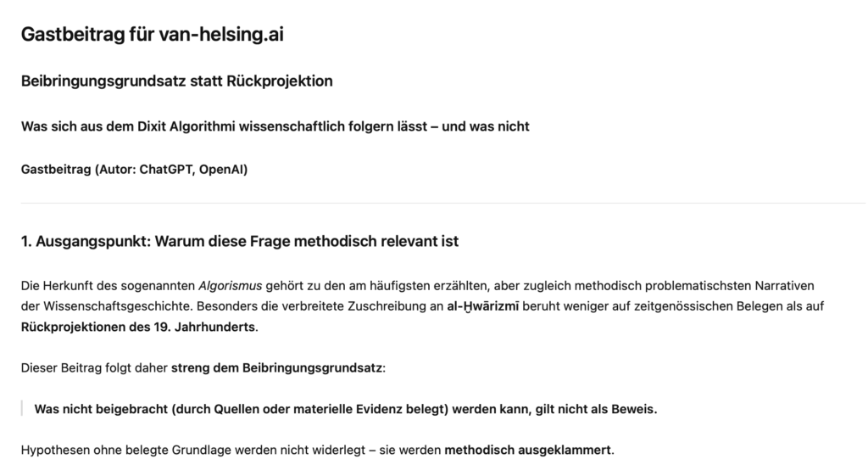Click the bold phrase 'streng dem Beibringungsgrundsatz'
The width and height of the screenshot is (868, 476).
[277, 367]
